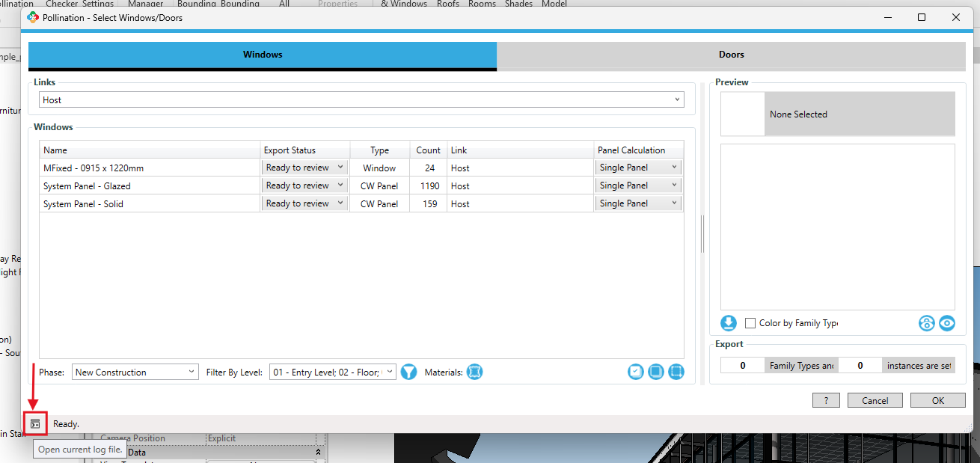Enable the Color by Family Type checkbox

750,323
